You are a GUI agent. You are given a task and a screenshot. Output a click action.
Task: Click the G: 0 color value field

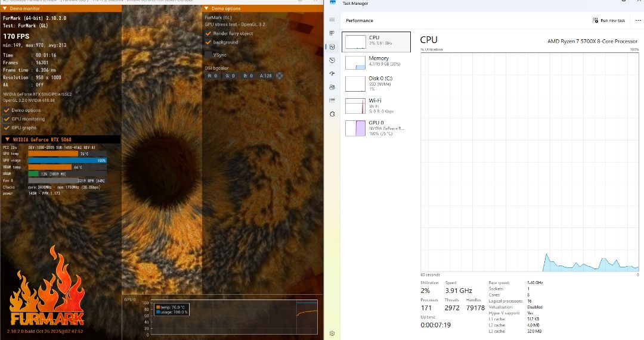[230, 76]
